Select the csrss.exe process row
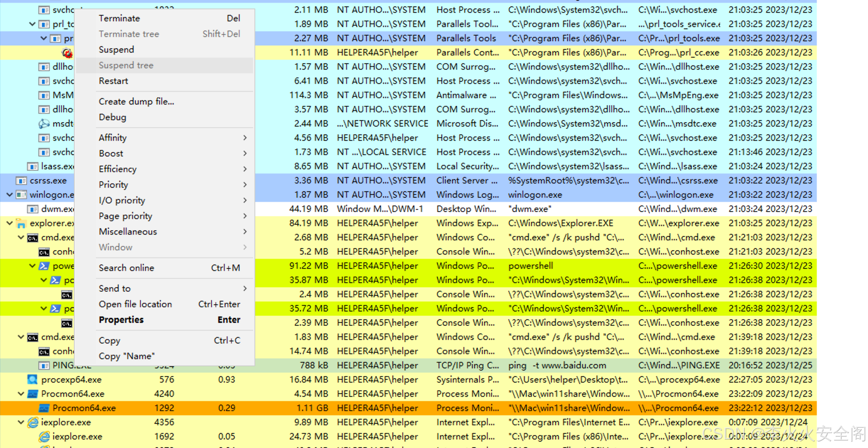868x448 pixels. (48, 181)
